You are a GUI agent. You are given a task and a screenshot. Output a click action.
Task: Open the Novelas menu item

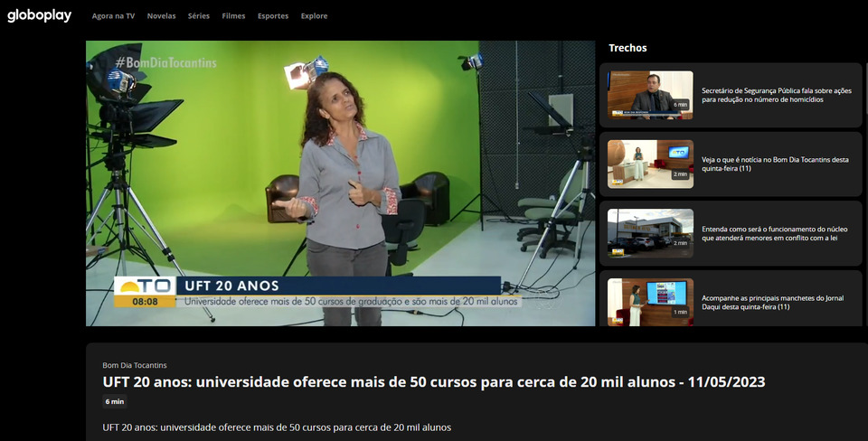[x=161, y=16]
